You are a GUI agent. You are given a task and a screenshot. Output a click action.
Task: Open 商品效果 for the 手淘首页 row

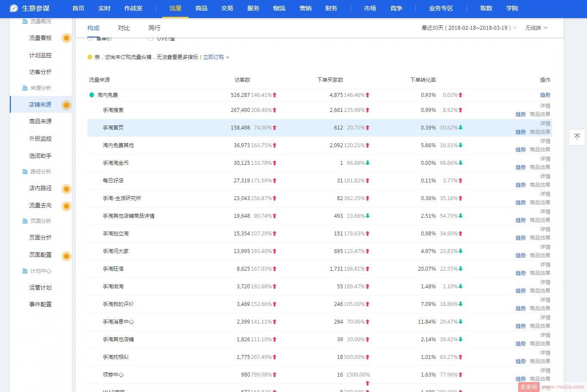(x=540, y=132)
